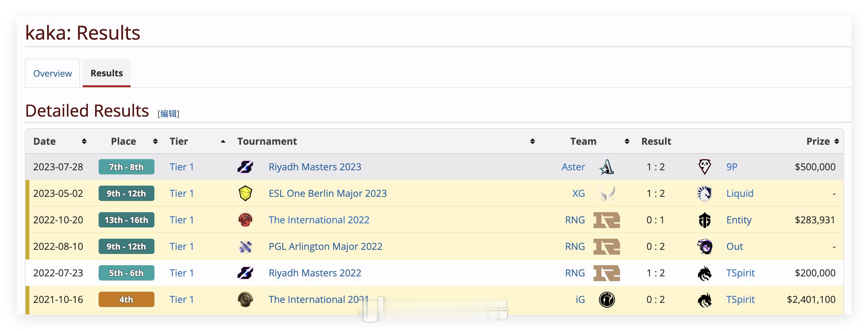
Task: Open the Riyadh Masters 2023 tournament link
Action: tap(315, 167)
